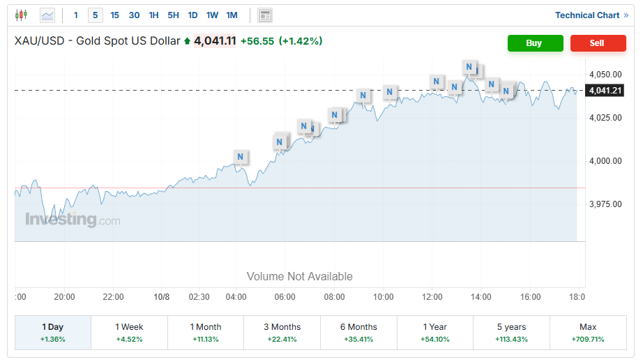
Task: Select the area chart type icon
Action: [47, 15]
